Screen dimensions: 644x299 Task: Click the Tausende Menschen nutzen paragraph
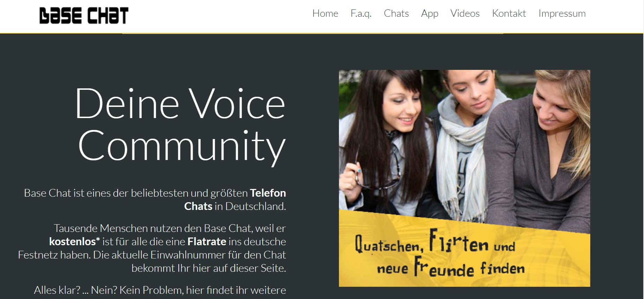152,248
